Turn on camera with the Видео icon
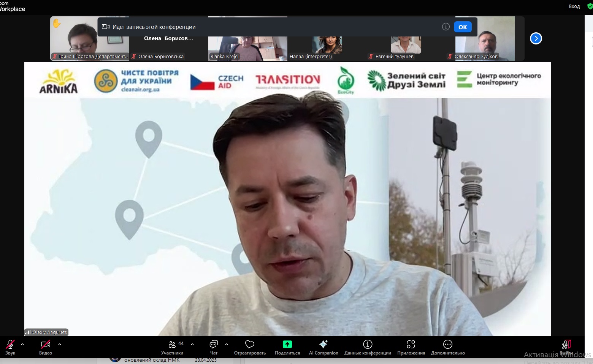 coord(46,345)
